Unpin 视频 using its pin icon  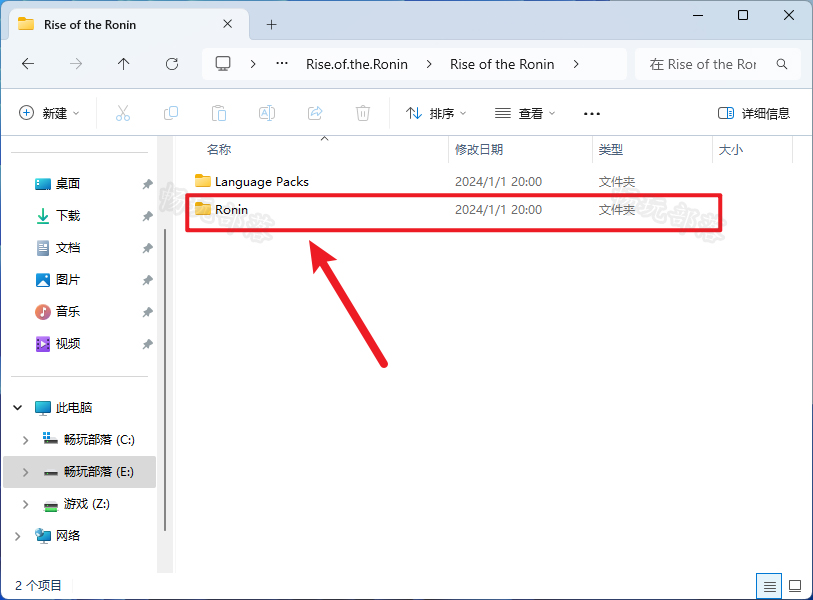click(x=148, y=344)
